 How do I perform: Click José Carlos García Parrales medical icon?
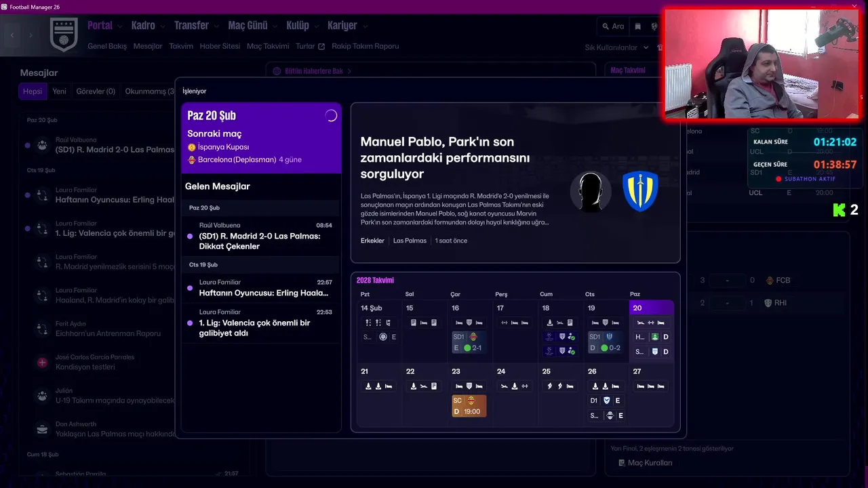pos(42,363)
